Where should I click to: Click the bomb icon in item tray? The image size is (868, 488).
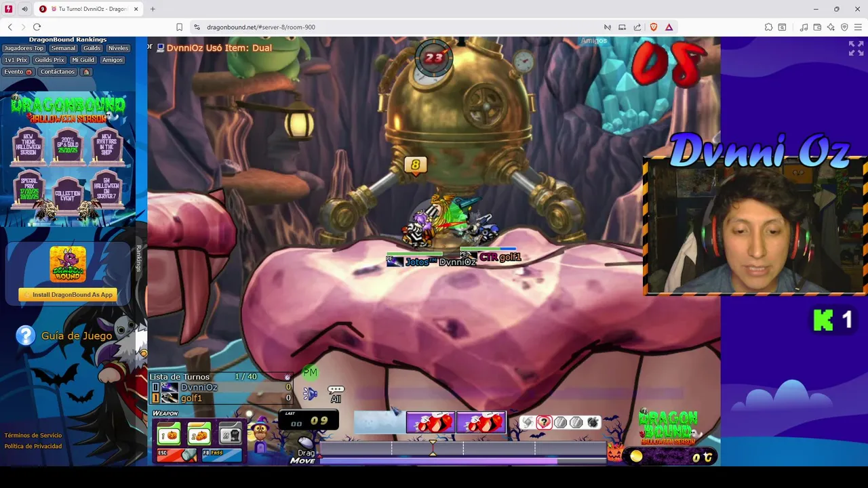[x=593, y=422]
